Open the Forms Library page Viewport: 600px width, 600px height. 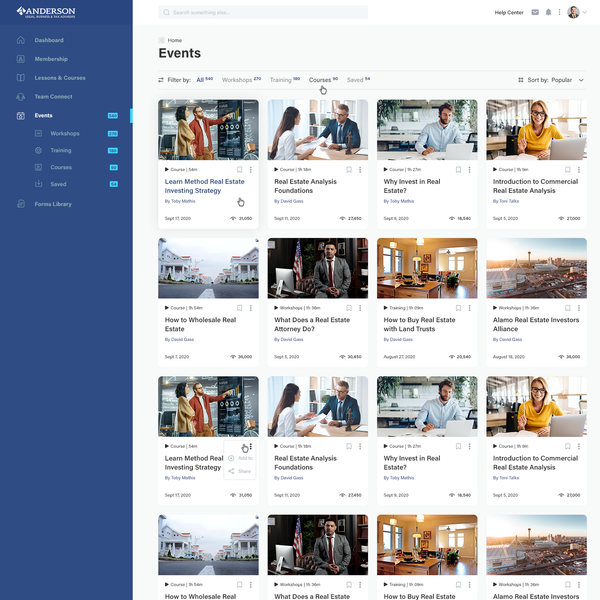(53, 204)
